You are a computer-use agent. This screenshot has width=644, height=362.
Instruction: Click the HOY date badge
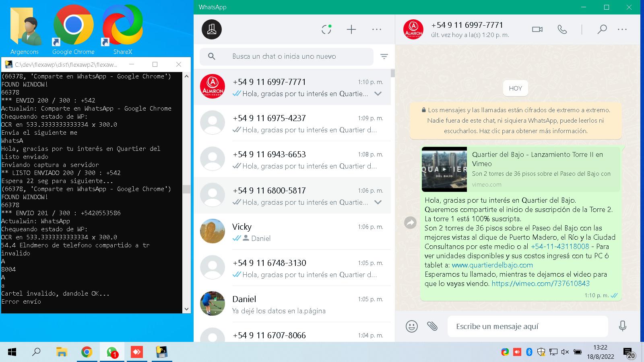point(516,88)
